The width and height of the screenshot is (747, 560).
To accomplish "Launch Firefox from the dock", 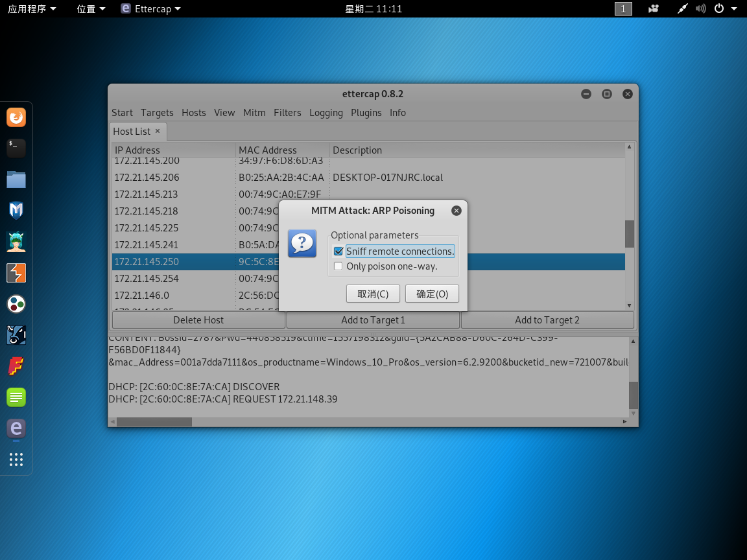I will click(x=16, y=117).
